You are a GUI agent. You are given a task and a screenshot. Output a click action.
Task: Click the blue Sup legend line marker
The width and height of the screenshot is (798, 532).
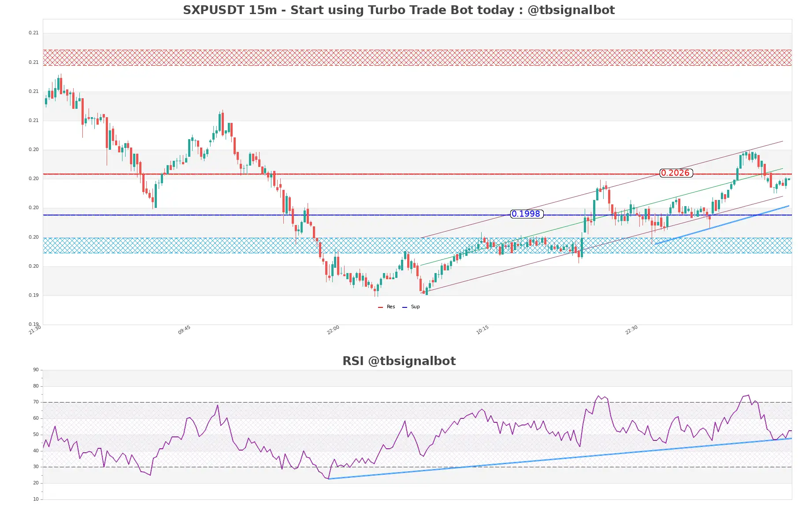pyautogui.click(x=405, y=307)
